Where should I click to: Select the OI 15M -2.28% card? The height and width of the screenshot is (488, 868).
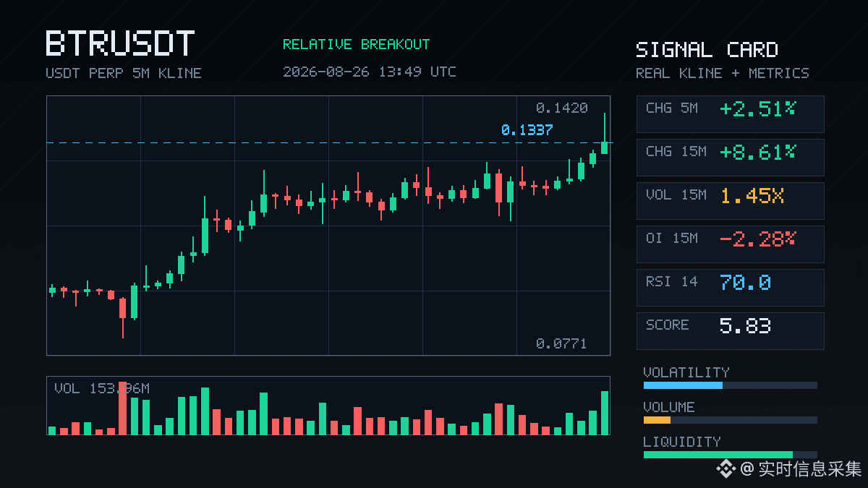[x=730, y=244]
